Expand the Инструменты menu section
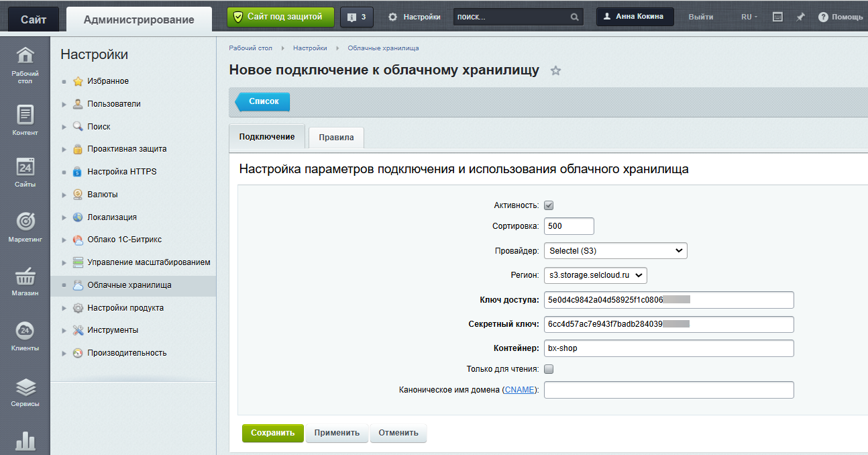868x455 pixels. 64,330
